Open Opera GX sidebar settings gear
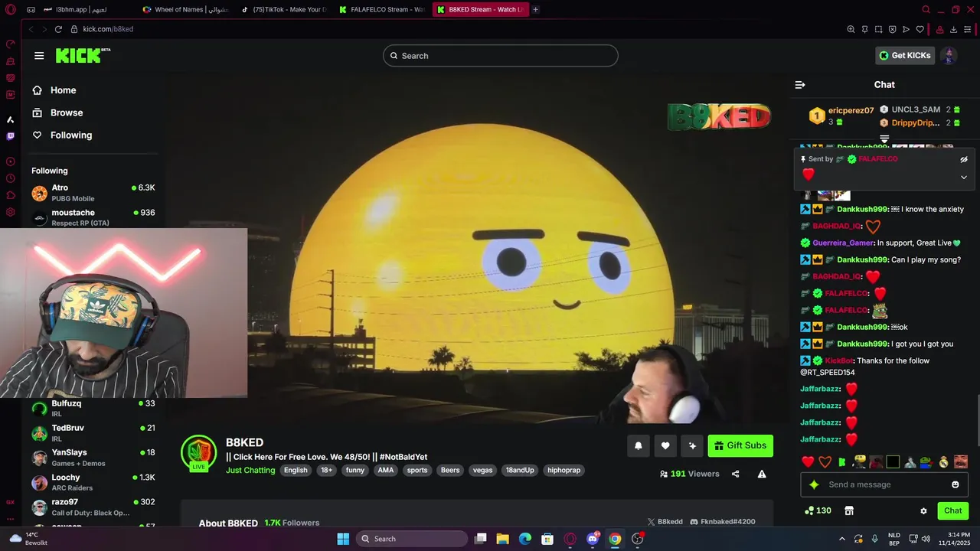This screenshot has width=980, height=551. coord(10,212)
